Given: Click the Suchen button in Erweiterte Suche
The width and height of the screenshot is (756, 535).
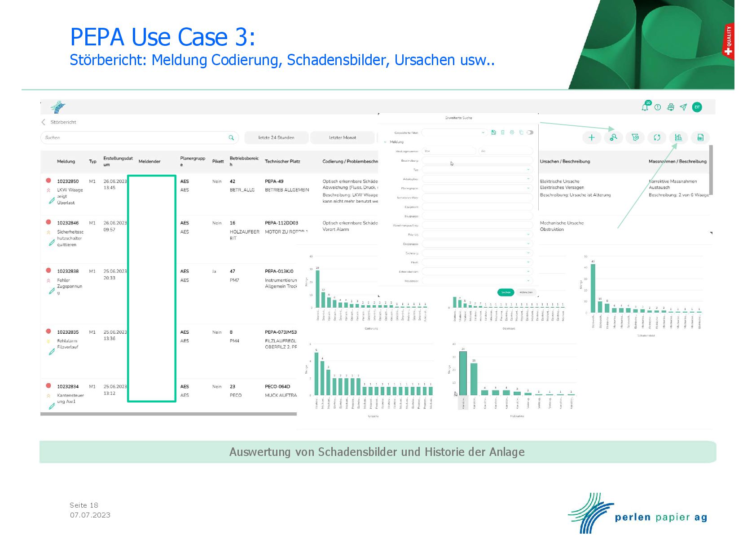Looking at the screenshot, I should coord(506,292).
